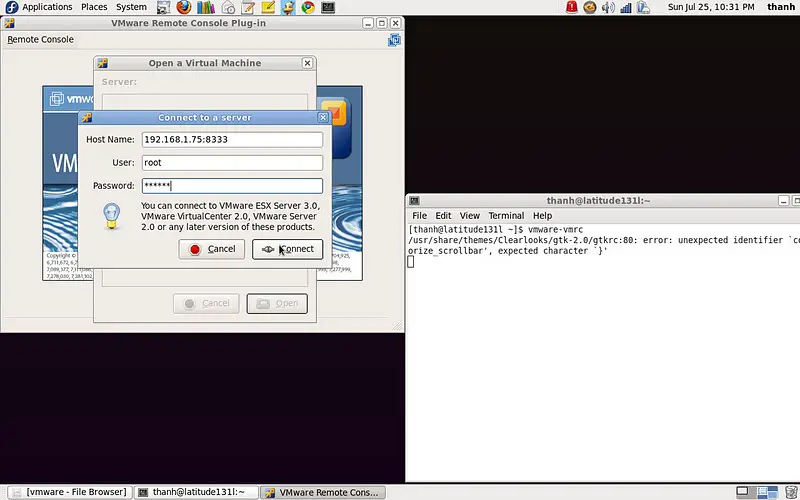Click the network signal strength icon
The height and width of the screenshot is (500, 800).
(626, 7)
